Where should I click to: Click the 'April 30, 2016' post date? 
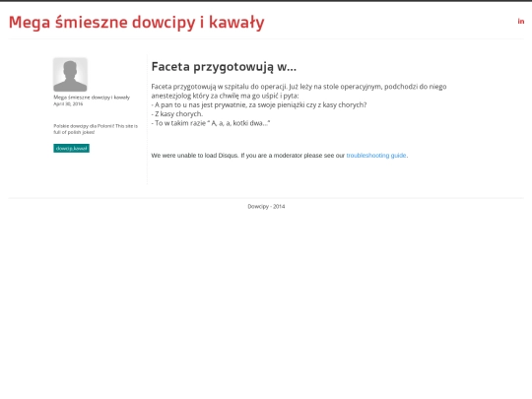click(x=68, y=103)
